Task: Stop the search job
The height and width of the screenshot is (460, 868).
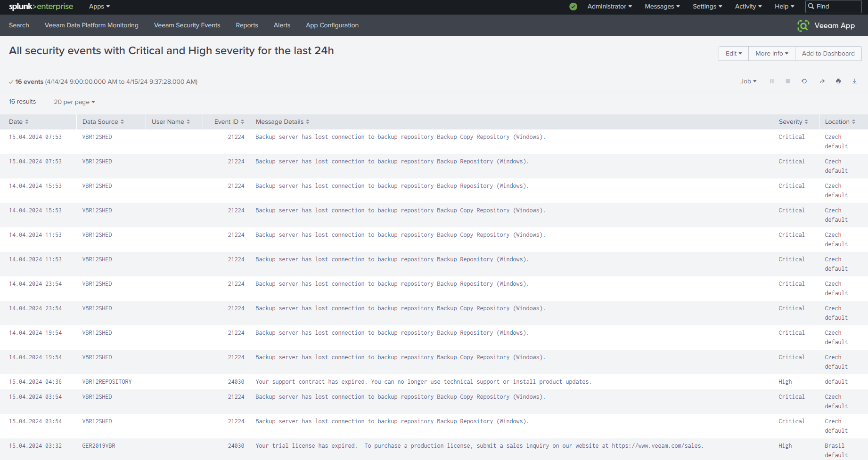Action: click(788, 81)
